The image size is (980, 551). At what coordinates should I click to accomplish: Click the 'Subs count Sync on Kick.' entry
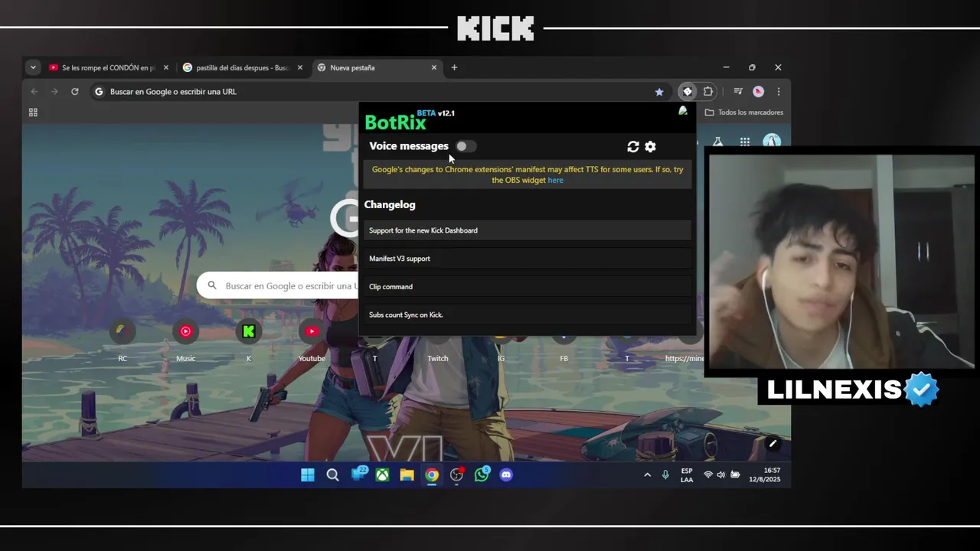click(x=528, y=315)
